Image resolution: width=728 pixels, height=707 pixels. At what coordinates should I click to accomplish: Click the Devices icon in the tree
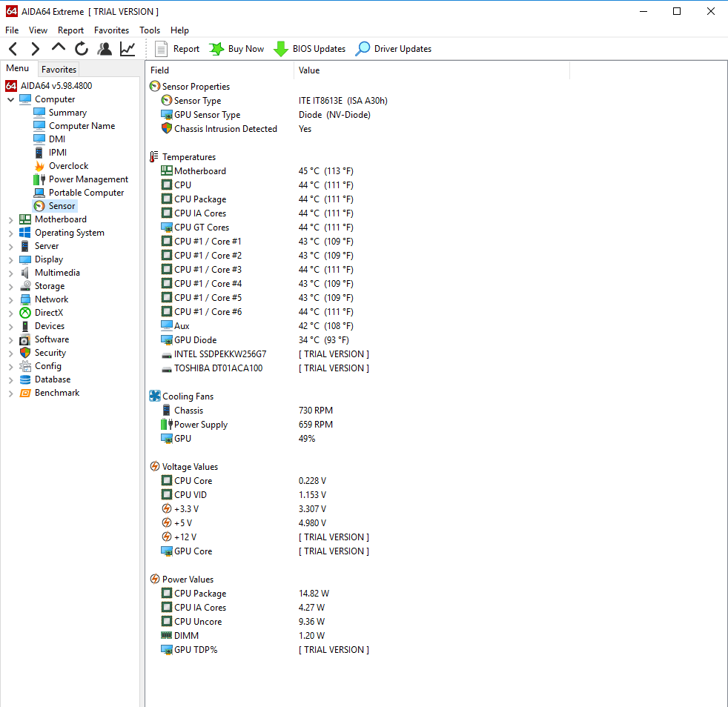[x=25, y=326]
